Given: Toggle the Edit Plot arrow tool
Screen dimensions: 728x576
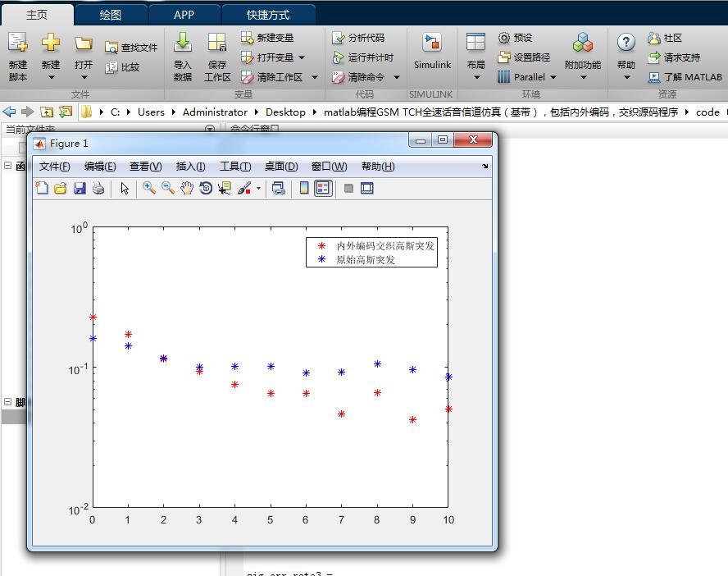Looking at the screenshot, I should (125, 188).
